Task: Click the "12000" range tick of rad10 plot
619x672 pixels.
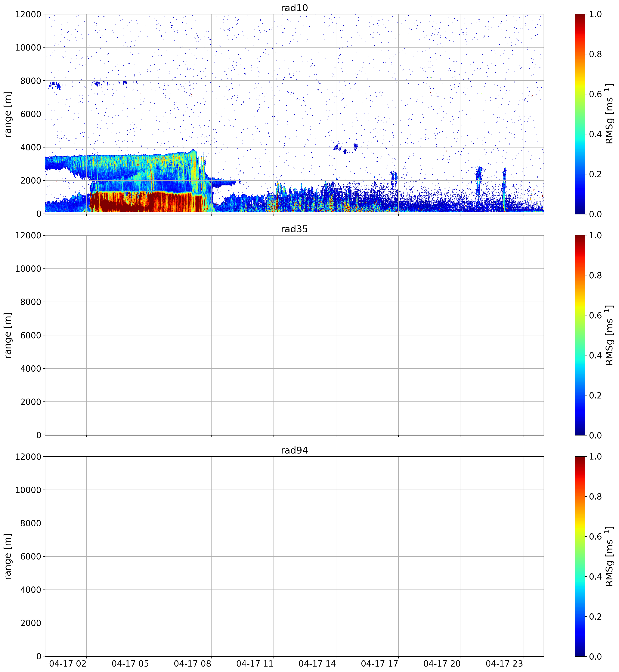Action: click(x=28, y=14)
